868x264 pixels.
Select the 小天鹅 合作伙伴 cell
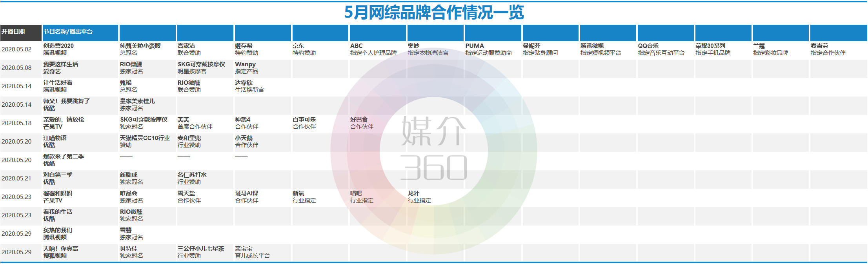263,142
